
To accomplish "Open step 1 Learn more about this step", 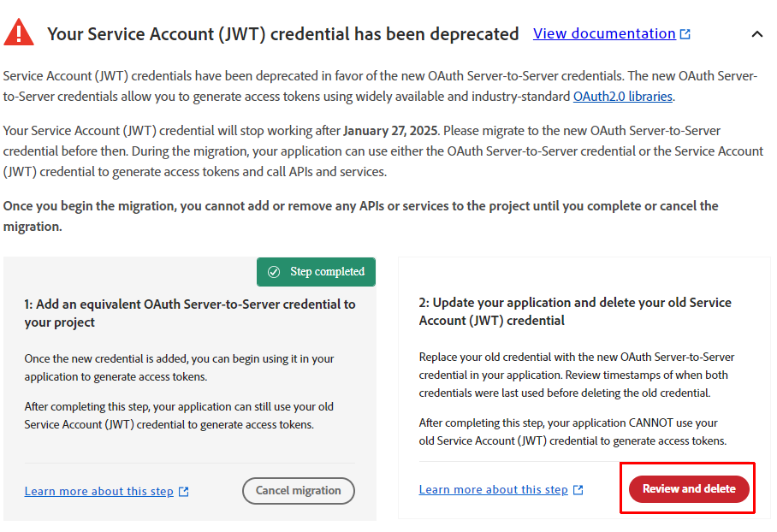I will click(x=98, y=492).
